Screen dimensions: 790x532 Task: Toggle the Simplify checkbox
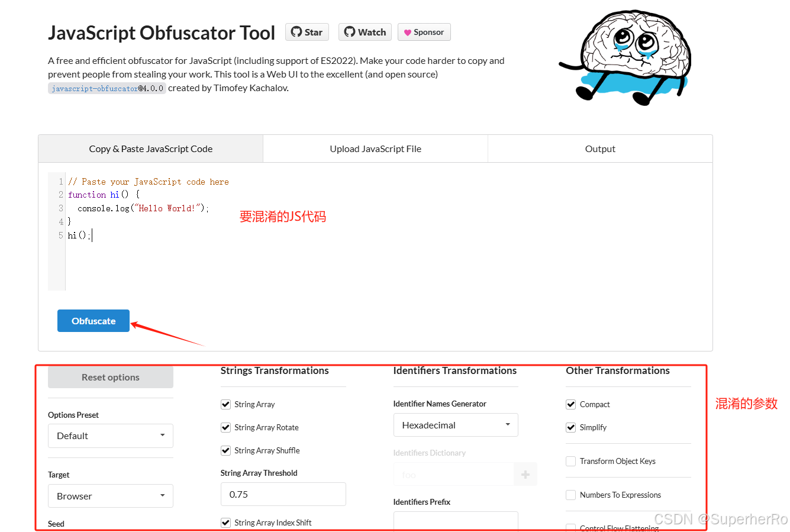[571, 427]
